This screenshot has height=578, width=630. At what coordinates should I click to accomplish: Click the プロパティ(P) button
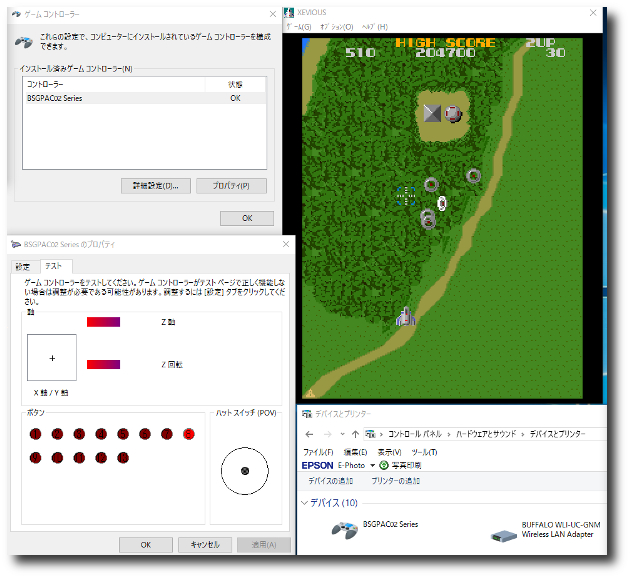(231, 185)
